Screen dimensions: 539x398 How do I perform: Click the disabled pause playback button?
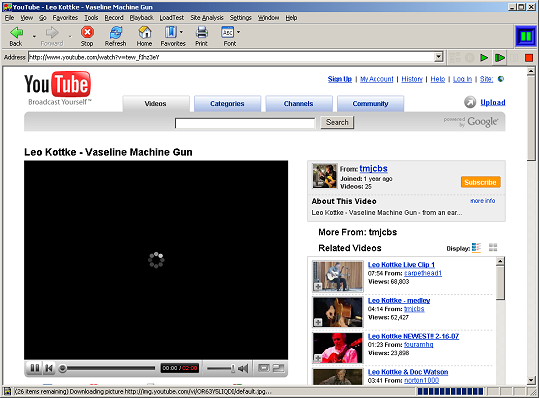click(x=514, y=58)
